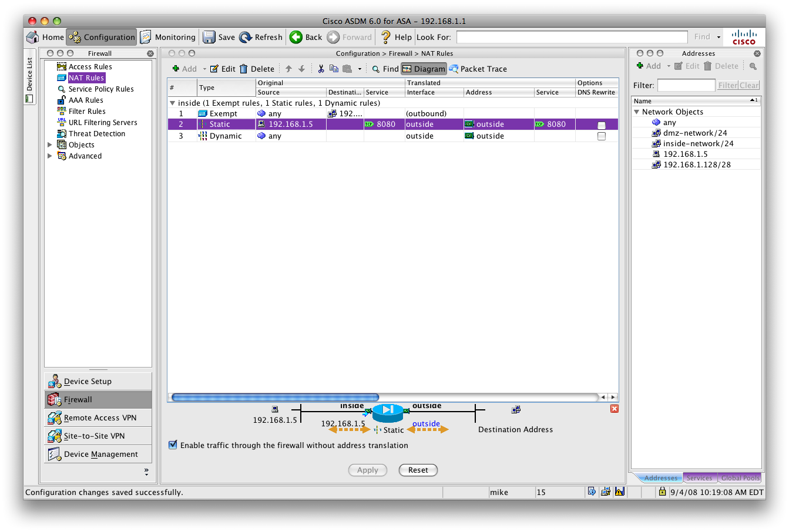
Task: Edit the selected NAT rule
Action: pyautogui.click(x=223, y=69)
